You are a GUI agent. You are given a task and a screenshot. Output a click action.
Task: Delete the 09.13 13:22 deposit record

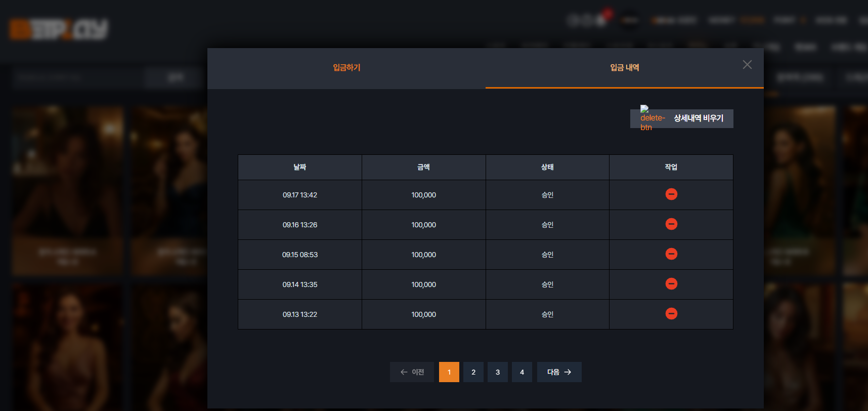tap(671, 314)
